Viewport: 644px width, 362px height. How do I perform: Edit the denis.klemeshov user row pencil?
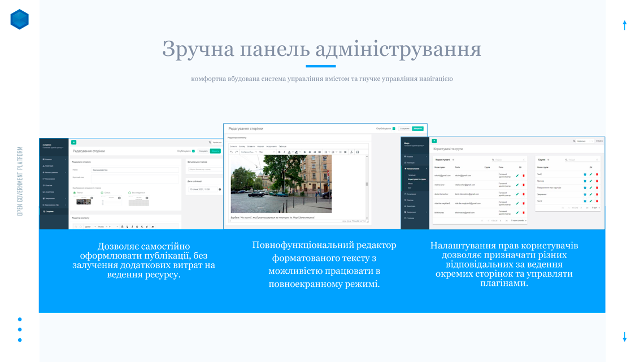[517, 194]
